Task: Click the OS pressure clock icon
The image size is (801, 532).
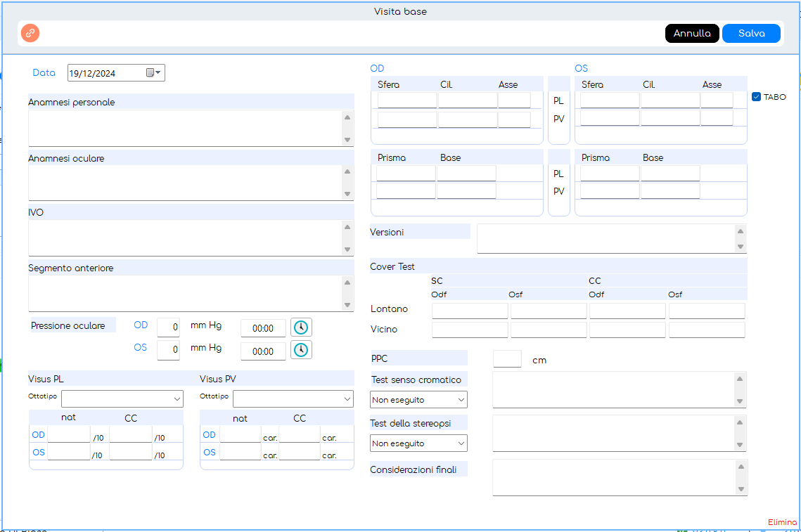Action: tap(301, 350)
